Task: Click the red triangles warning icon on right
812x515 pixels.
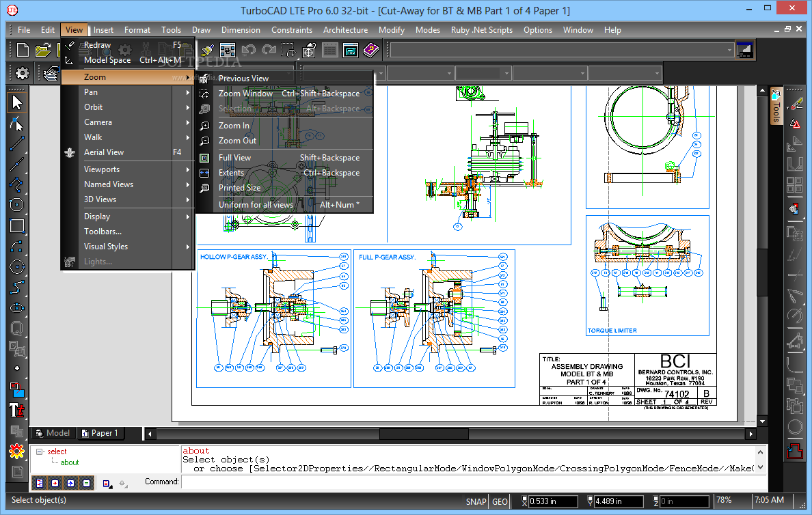Action: (794, 124)
